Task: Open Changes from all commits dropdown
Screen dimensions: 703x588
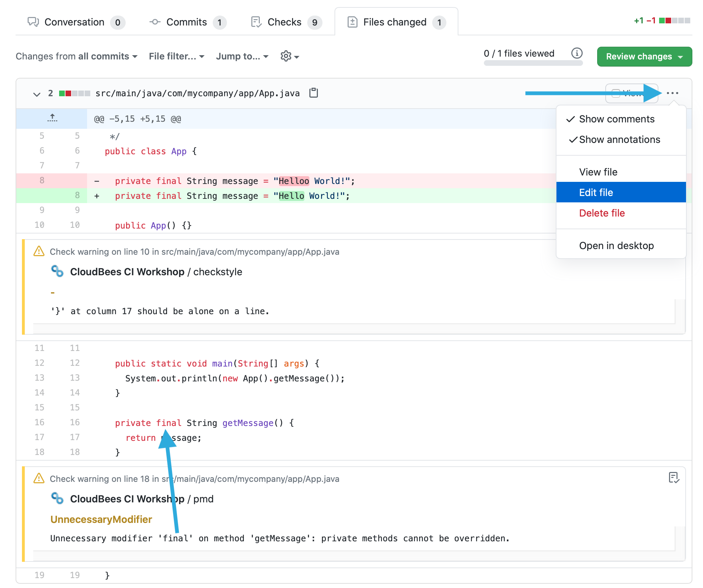Action: [76, 56]
